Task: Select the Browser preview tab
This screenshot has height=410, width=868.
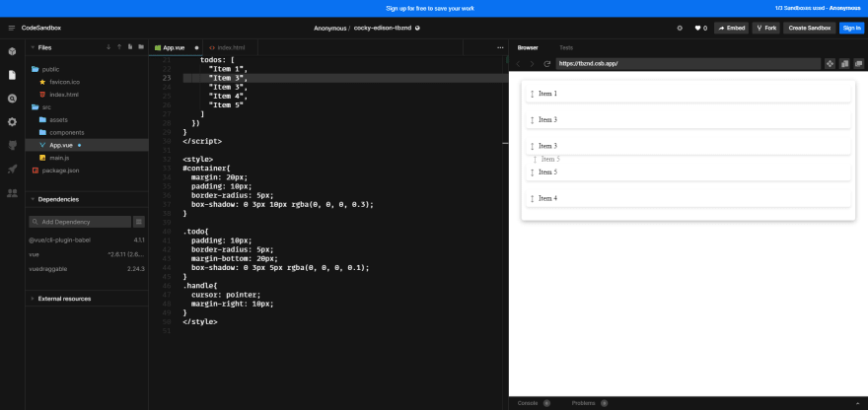Action: pyautogui.click(x=528, y=47)
